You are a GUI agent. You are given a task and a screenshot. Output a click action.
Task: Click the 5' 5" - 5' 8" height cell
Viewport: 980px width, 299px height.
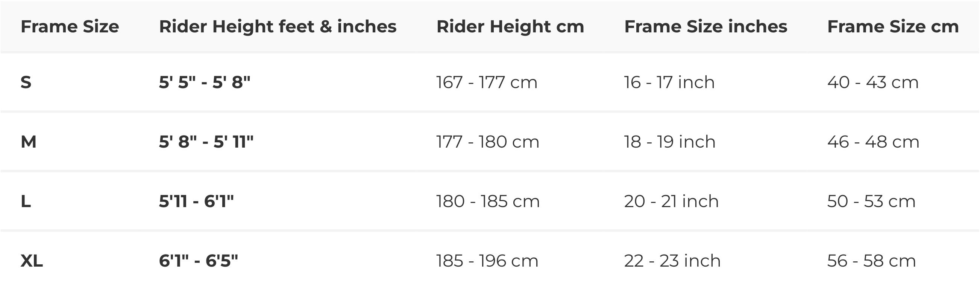tap(205, 82)
